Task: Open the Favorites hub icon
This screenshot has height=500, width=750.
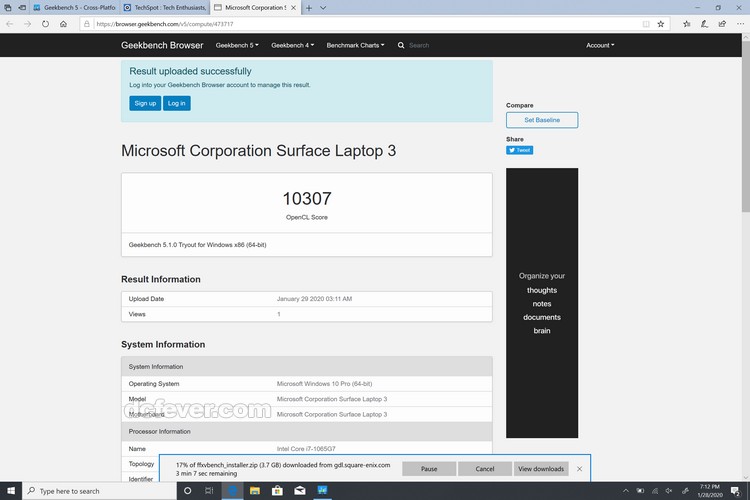Action: [686, 24]
